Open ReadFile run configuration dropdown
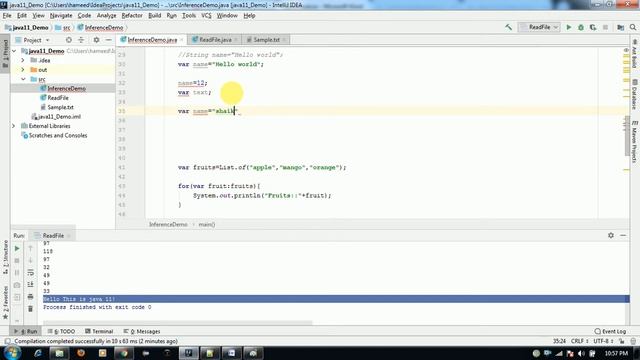Viewport: 640px width, 360px height. click(x=540, y=27)
